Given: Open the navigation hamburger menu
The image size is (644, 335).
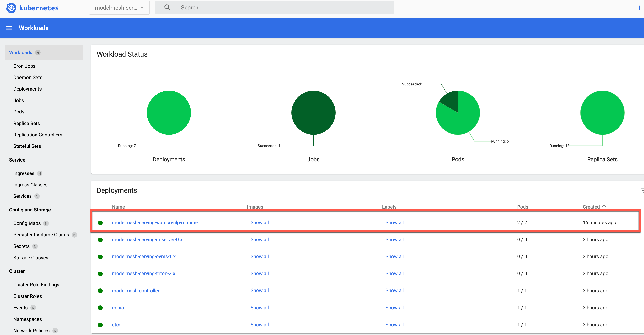Looking at the screenshot, I should [9, 28].
